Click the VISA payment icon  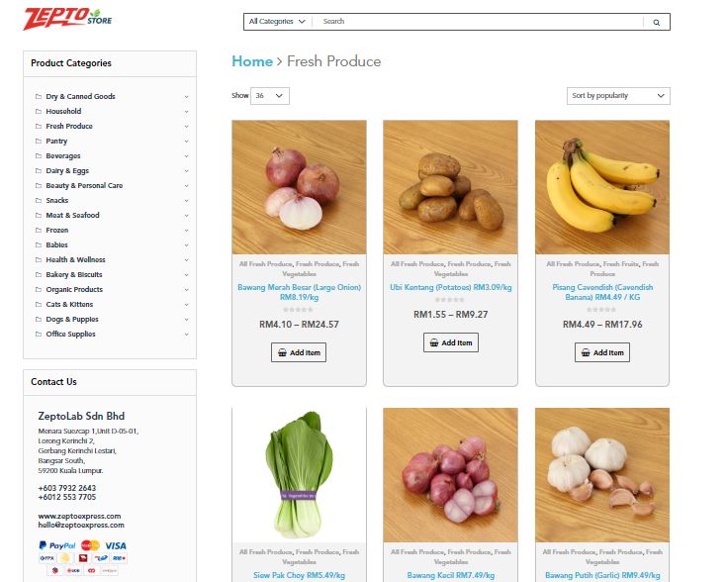(115, 545)
